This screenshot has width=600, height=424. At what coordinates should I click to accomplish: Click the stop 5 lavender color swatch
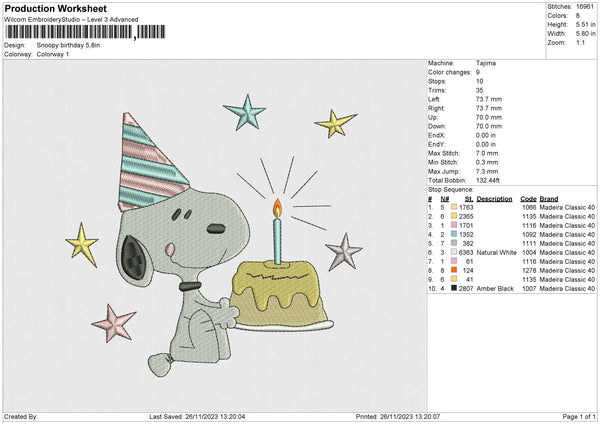pyautogui.click(x=454, y=243)
